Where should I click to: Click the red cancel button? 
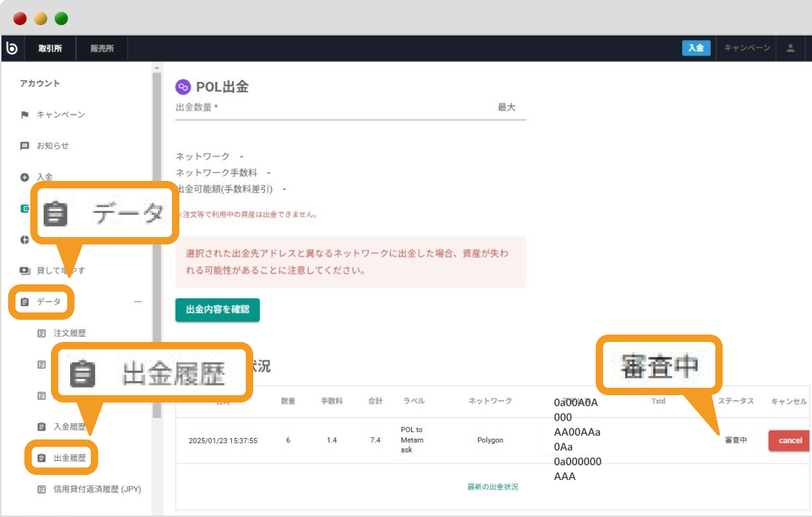pos(790,440)
